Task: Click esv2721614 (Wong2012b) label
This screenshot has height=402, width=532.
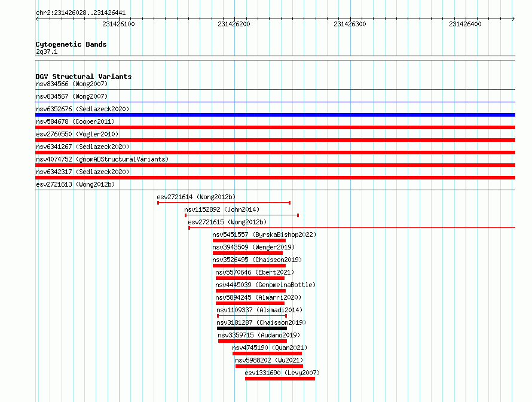Action: [196, 197]
